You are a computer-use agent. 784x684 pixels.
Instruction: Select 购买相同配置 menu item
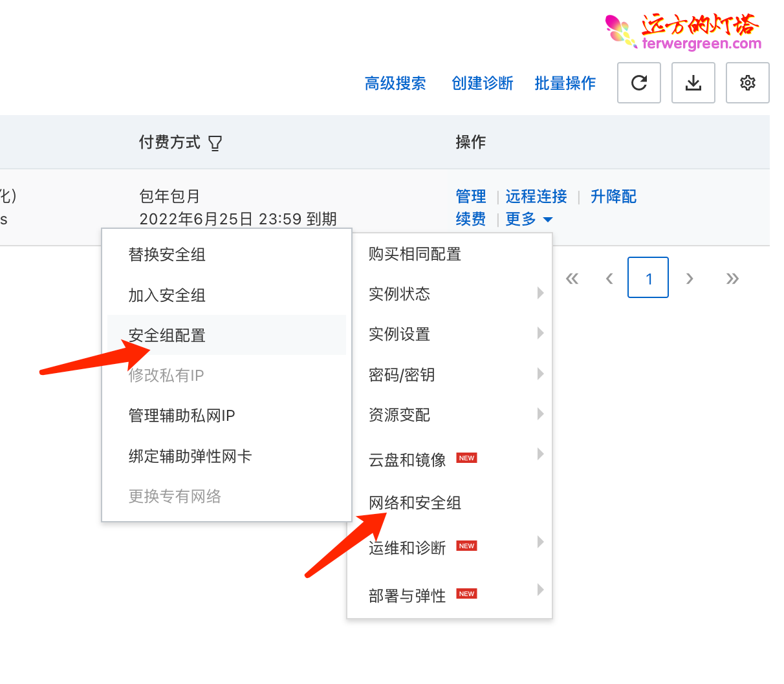pyautogui.click(x=450, y=254)
